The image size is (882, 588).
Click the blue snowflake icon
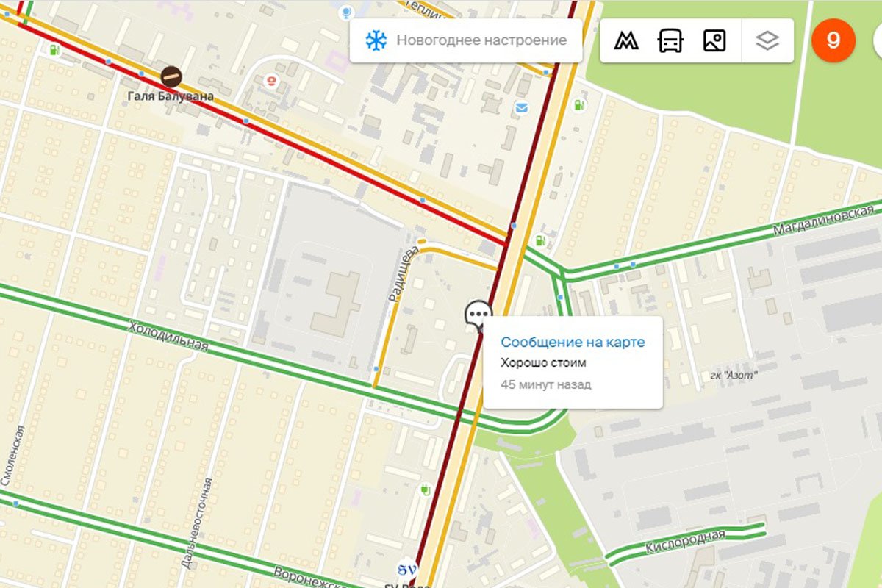tap(376, 40)
